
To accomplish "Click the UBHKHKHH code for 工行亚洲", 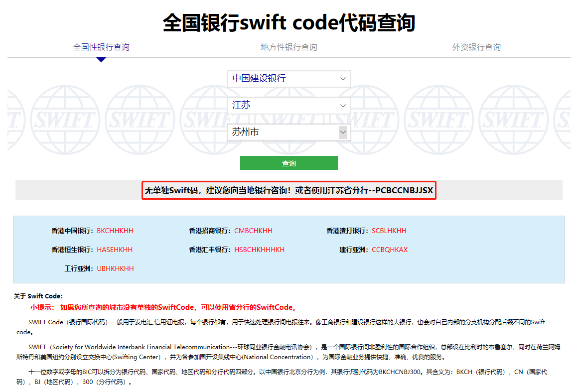I will tap(115, 268).
